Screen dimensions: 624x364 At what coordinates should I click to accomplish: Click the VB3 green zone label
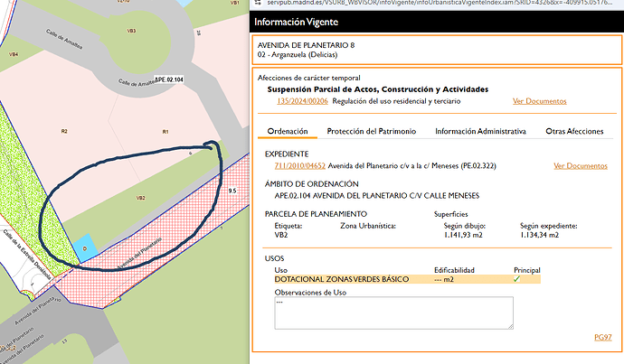[131, 31]
